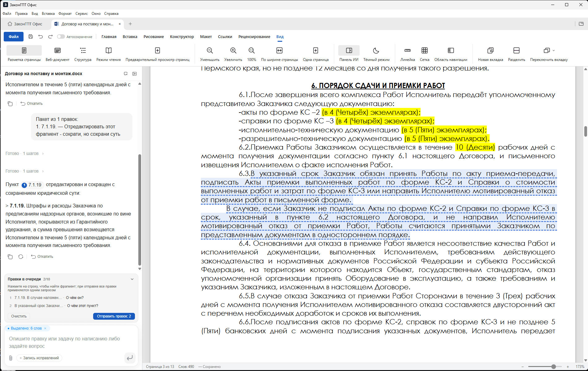
Task: Open Переключить вкладку dropdown
Action: pos(549,54)
